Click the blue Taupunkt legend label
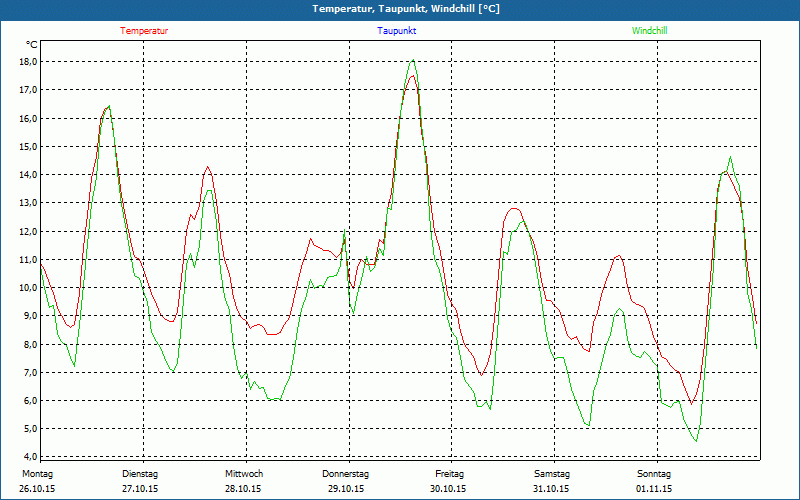Image resolution: width=800 pixels, height=500 pixels. (396, 31)
